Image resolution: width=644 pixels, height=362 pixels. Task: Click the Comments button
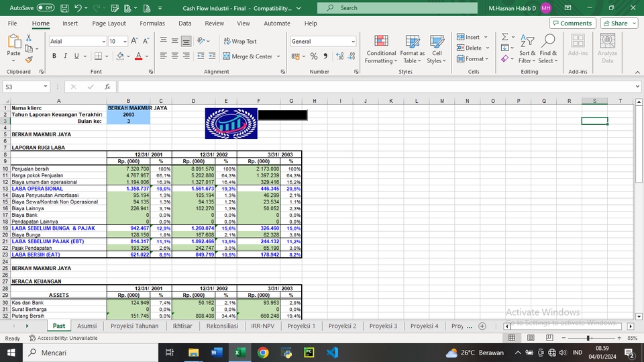tap(572, 24)
